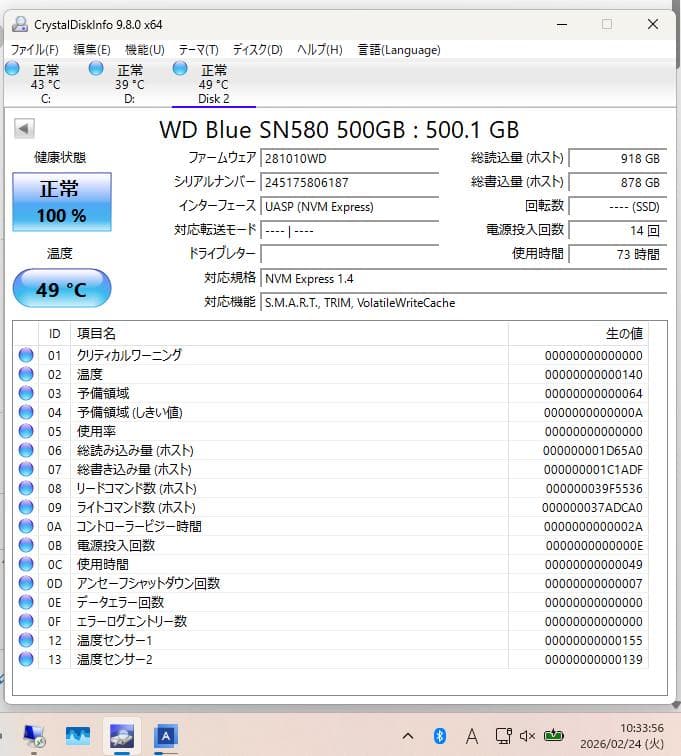
Task: Click the status orb for アンセーフシャットダウン回数 row
Action: [x=26, y=583]
